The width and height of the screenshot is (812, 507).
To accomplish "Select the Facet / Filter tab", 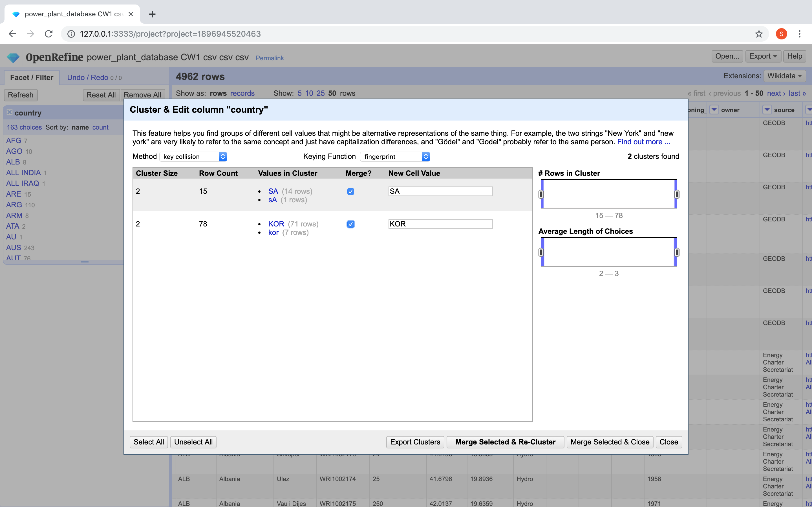I will (x=32, y=77).
